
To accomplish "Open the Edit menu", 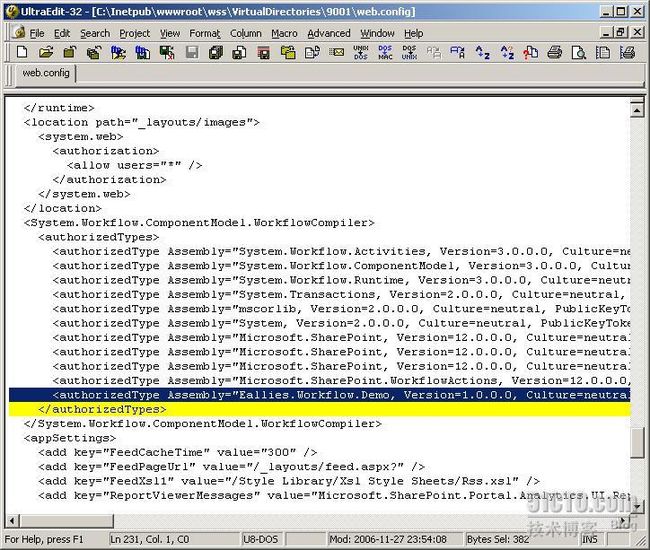I will tap(62, 33).
